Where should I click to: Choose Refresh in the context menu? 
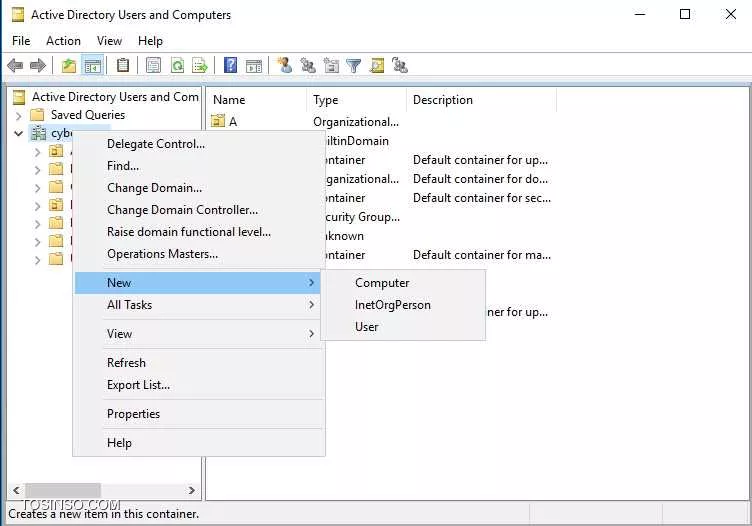coord(199,363)
